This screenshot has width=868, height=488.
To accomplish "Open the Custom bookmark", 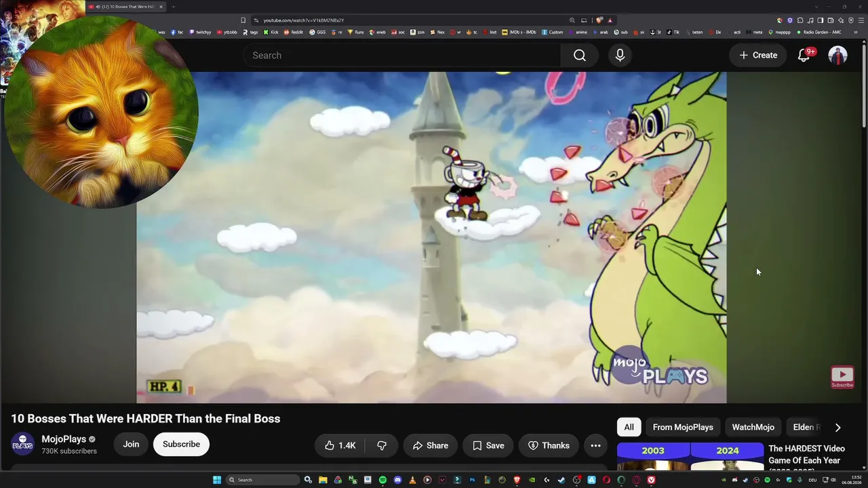I will (552, 32).
